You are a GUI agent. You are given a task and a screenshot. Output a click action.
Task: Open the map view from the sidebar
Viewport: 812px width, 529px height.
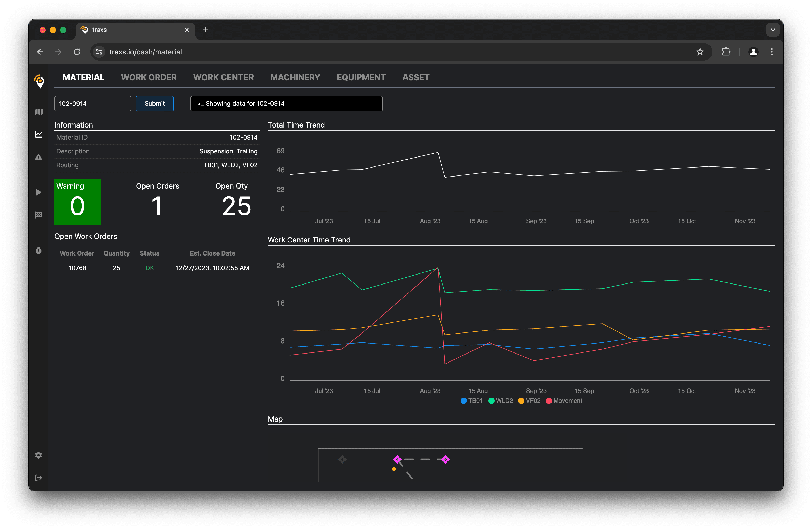[38, 112]
